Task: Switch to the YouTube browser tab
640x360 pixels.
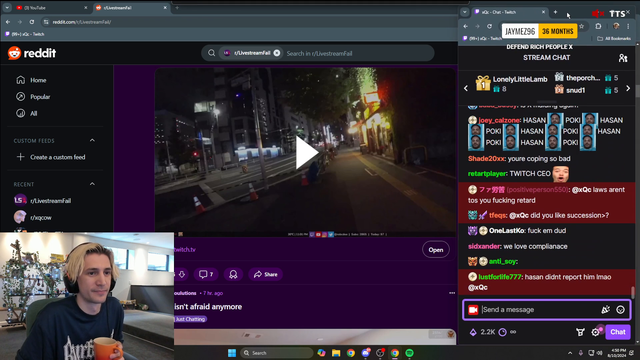Action: [x=51, y=8]
